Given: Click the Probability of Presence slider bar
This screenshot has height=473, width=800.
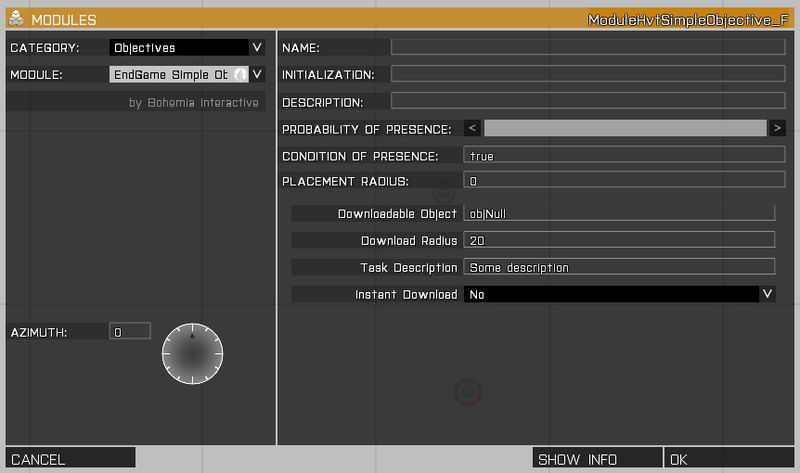Looking at the screenshot, I should [x=624, y=128].
